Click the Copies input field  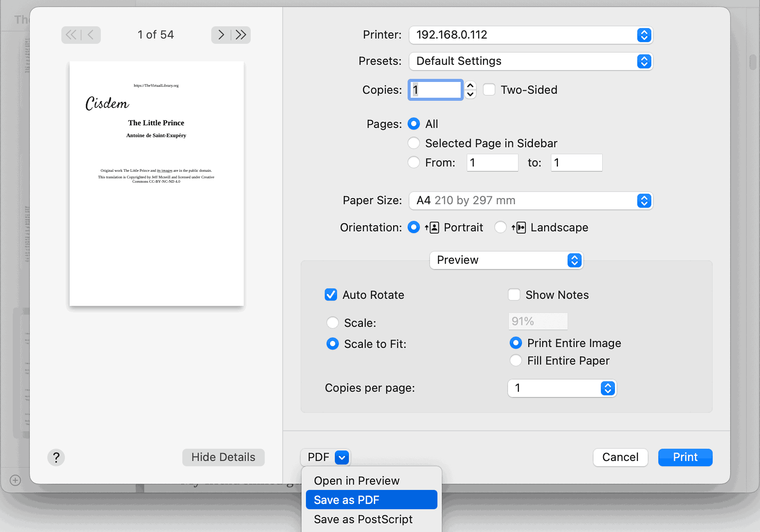(436, 90)
